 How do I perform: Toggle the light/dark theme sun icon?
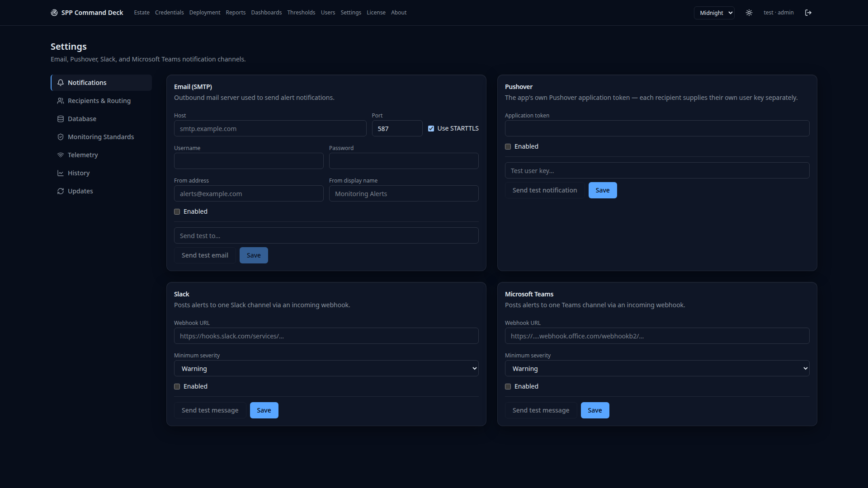[749, 13]
